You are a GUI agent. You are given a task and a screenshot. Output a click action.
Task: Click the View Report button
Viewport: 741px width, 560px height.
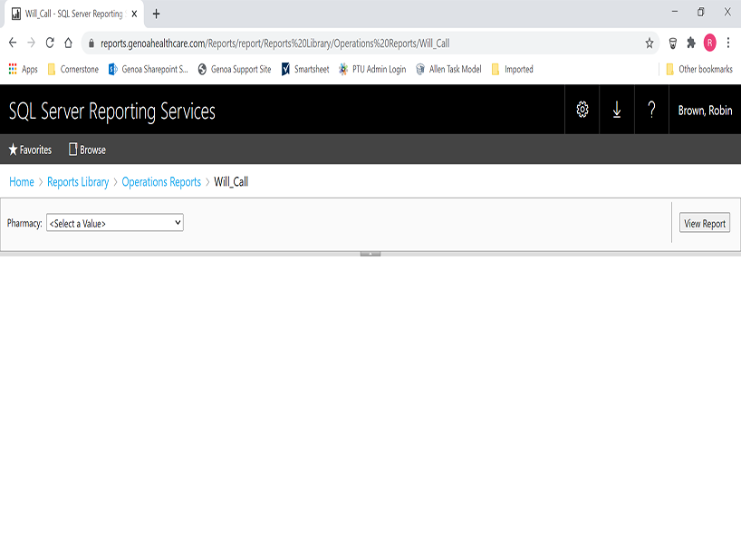tap(704, 224)
